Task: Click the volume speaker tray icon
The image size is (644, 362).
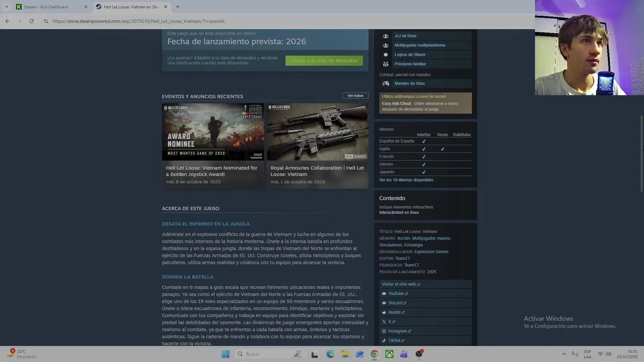Action: pyautogui.click(x=608, y=354)
